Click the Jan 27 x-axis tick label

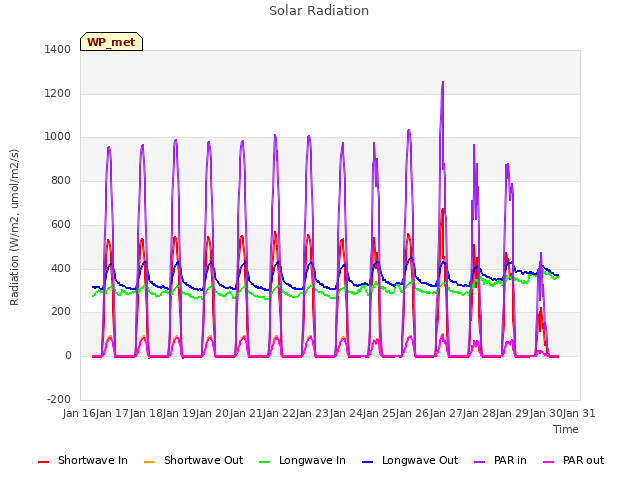[446, 413]
